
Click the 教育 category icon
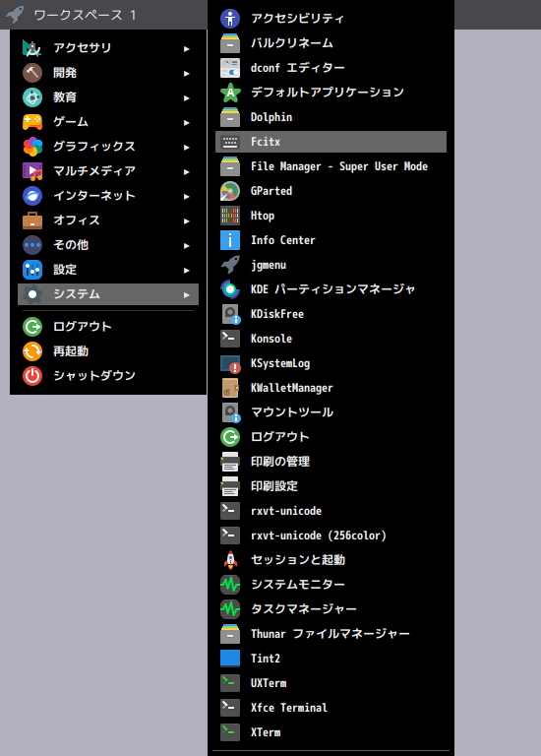[x=32, y=97]
